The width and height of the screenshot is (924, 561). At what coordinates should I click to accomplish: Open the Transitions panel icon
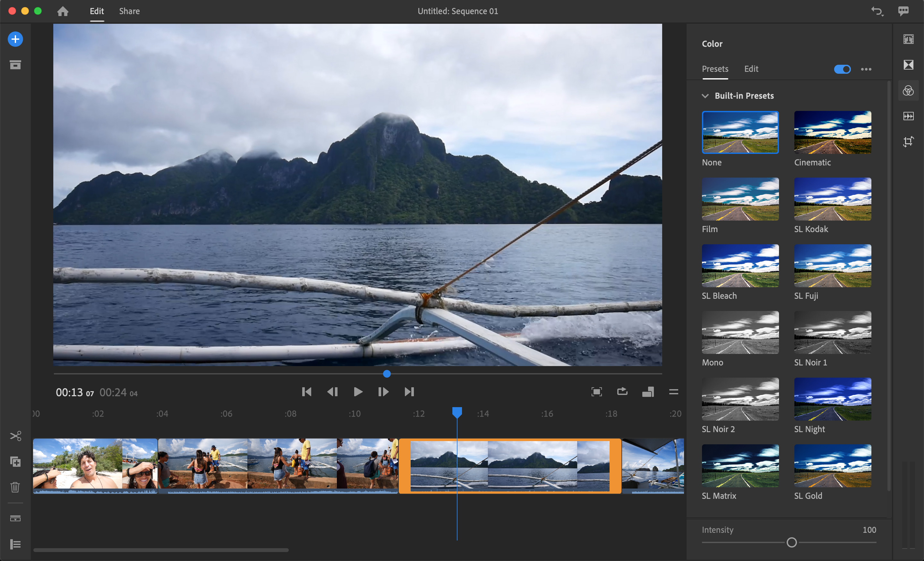pyautogui.click(x=908, y=65)
